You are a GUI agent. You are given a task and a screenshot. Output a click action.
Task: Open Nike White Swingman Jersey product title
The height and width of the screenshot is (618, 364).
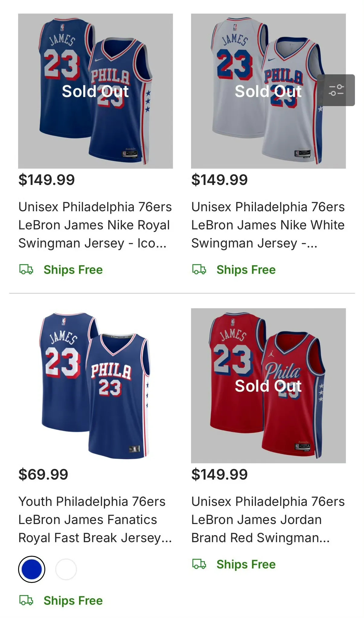point(268,225)
